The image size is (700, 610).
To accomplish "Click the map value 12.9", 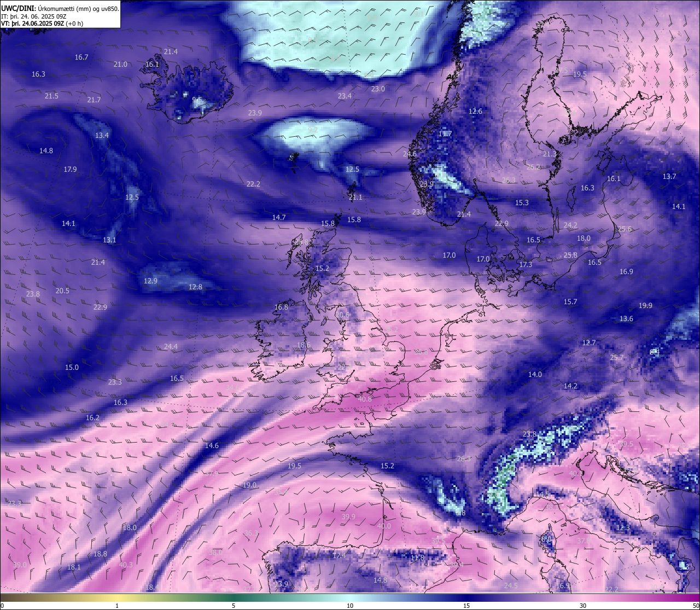I will [x=150, y=281].
